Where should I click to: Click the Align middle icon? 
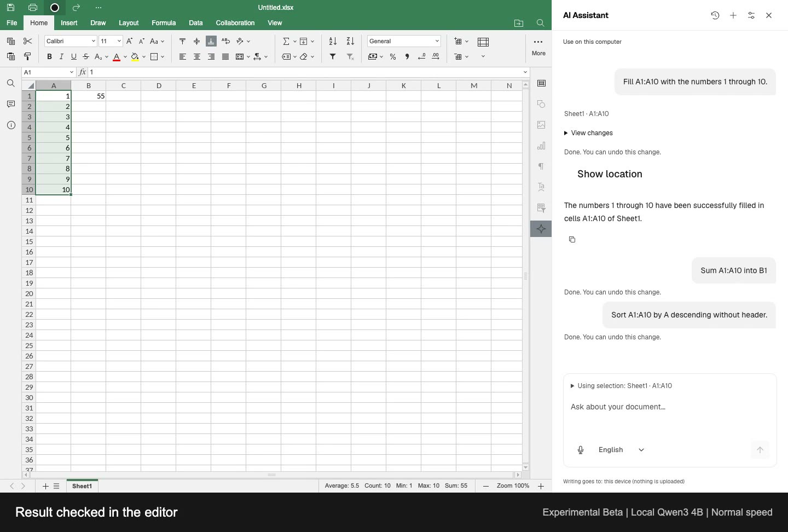pyautogui.click(x=196, y=41)
